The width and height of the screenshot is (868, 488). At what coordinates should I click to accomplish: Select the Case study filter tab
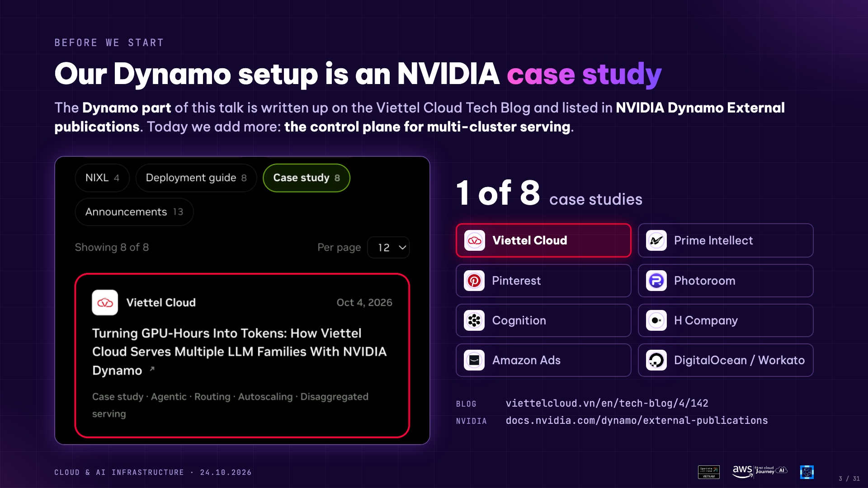pos(307,178)
